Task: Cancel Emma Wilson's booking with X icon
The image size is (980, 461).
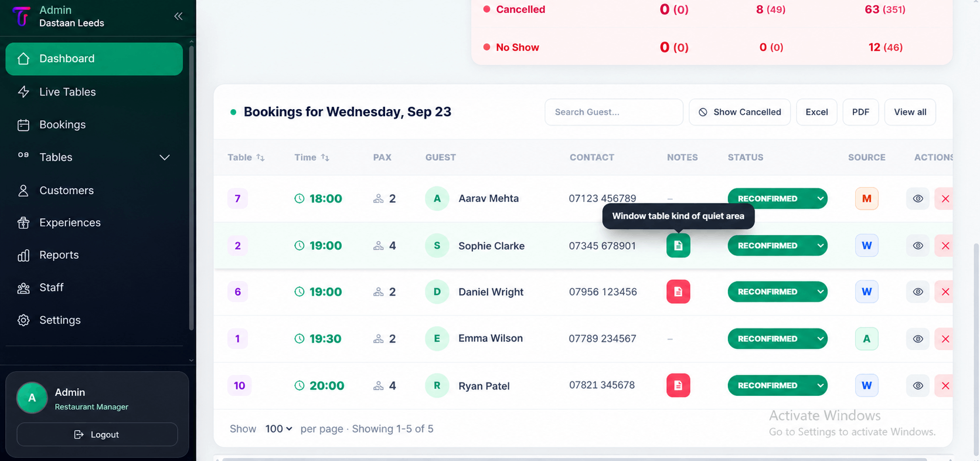Action: tap(944, 338)
